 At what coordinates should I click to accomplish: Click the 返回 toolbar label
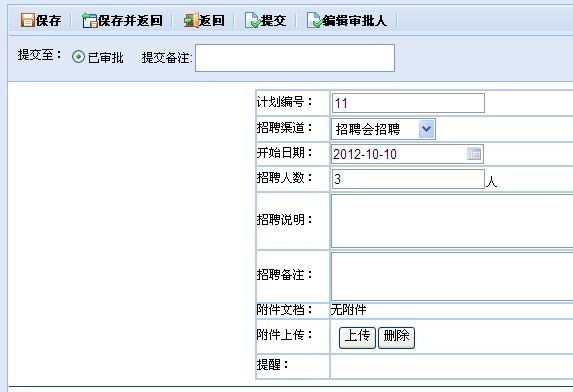211,21
